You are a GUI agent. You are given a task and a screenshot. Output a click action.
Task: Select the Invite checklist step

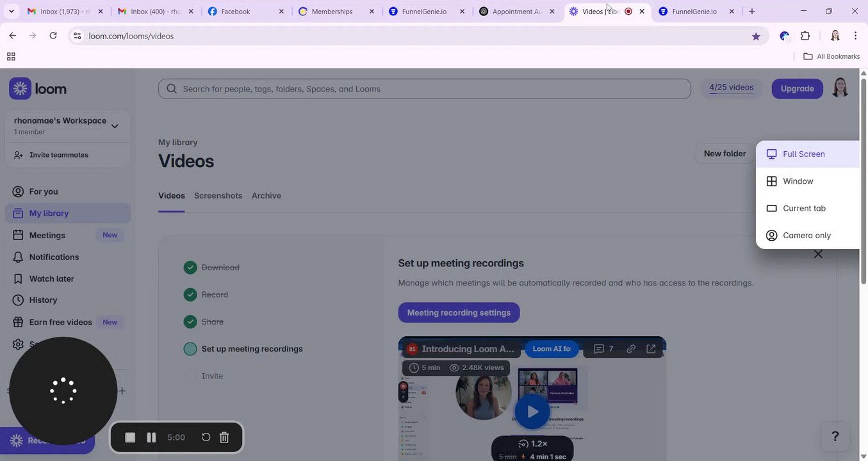(x=204, y=376)
